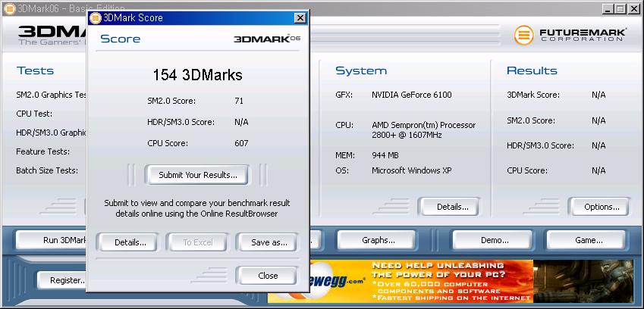The image size is (644, 309).
Task: Click the X on 3DMark Score title bar
Action: tap(300, 18)
